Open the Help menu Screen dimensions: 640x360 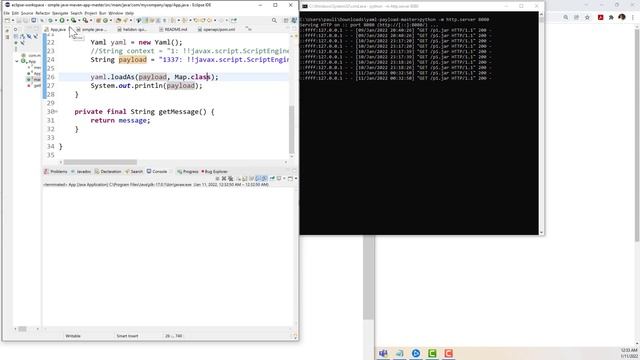(129, 13)
